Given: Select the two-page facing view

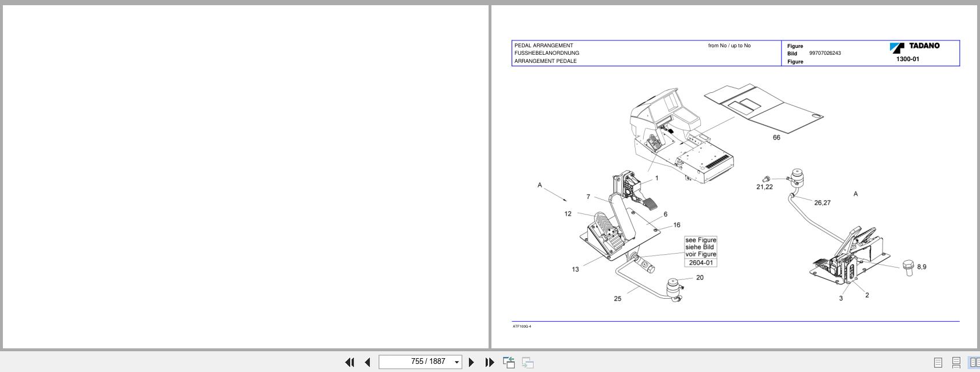Looking at the screenshot, I should click(974, 362).
